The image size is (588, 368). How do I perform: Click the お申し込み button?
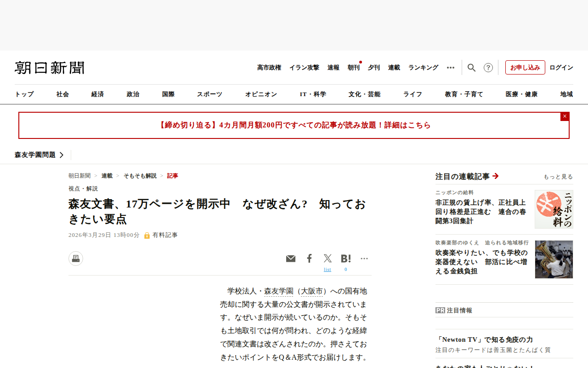click(525, 68)
